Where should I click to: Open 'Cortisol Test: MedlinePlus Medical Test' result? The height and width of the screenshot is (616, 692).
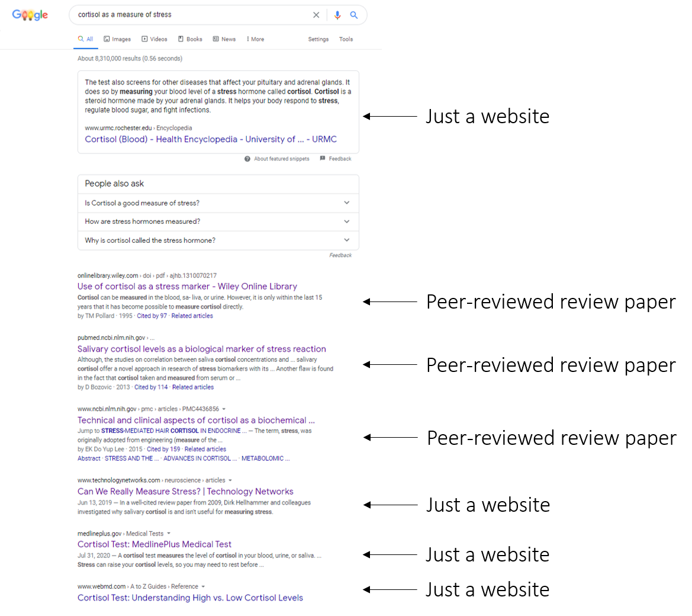[155, 544]
